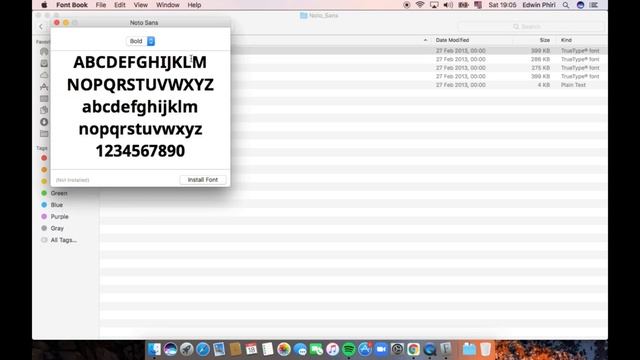Open the Edit menu

click(x=120, y=5)
